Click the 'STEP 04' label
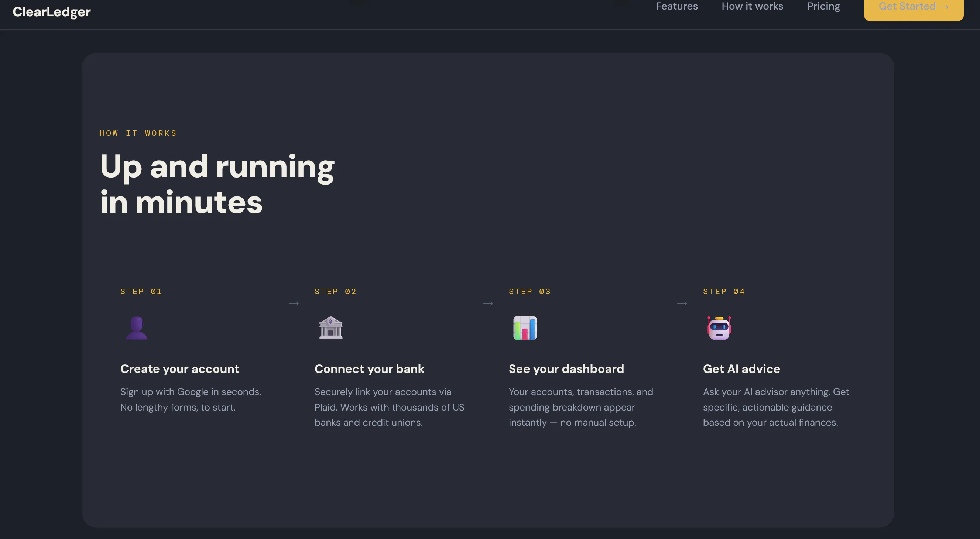Image resolution: width=980 pixels, height=539 pixels. (x=724, y=292)
